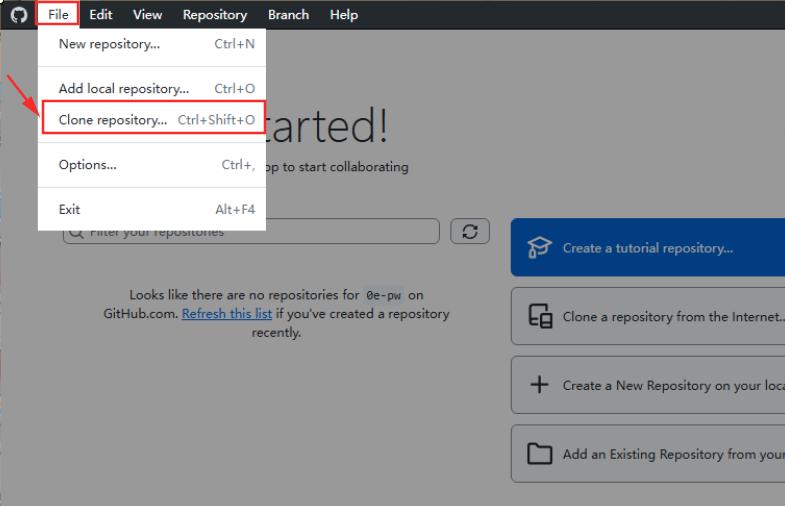Follow the 'Refresh this list' link
This screenshot has width=785, height=506.
pyautogui.click(x=227, y=314)
